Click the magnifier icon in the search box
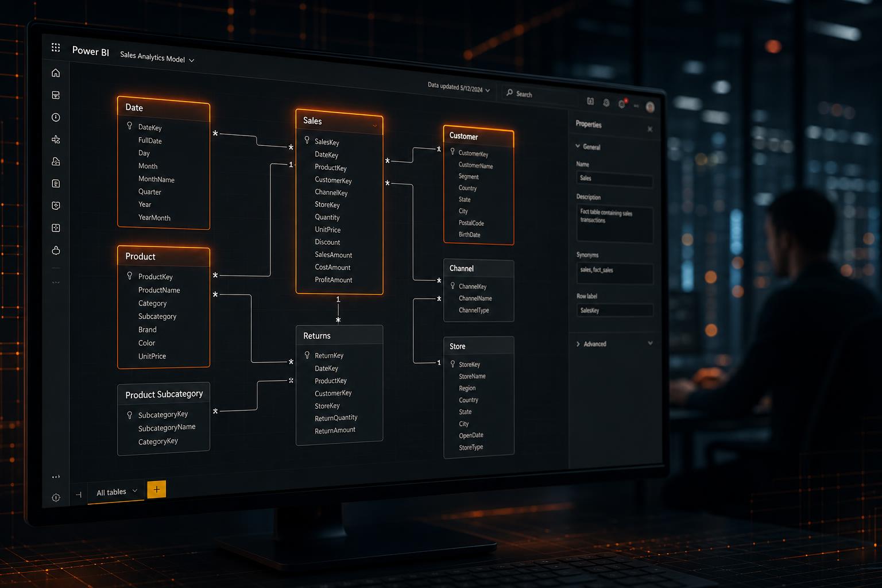882x588 pixels. pyautogui.click(x=509, y=92)
